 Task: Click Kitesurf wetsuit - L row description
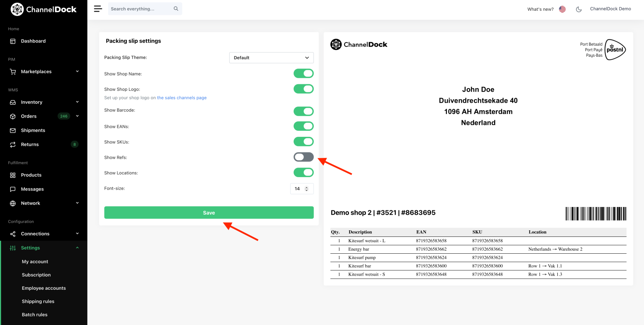(367, 241)
